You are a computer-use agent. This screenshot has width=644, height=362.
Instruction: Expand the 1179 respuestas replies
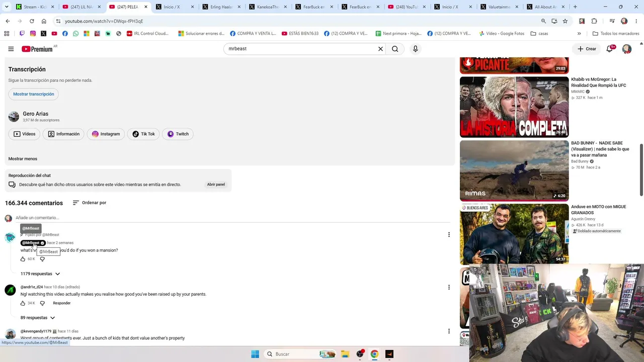tap(40, 274)
